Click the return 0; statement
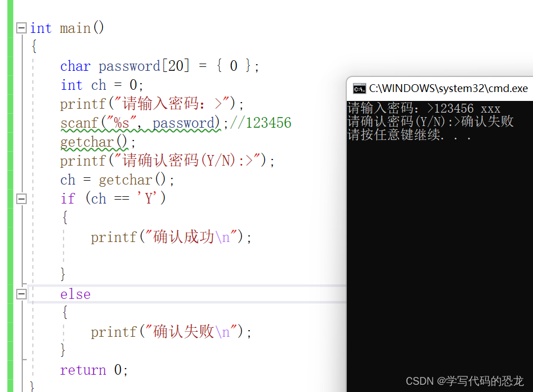The width and height of the screenshot is (533, 392). pos(94,370)
